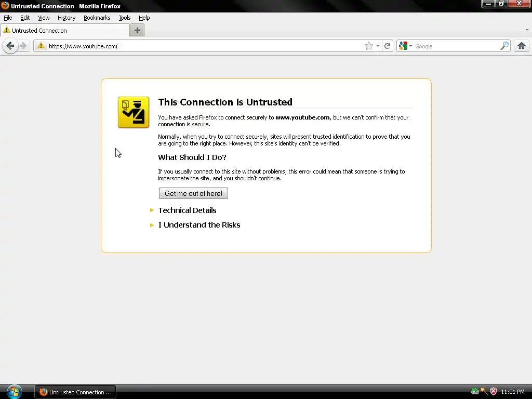
Task: Restore down the Firefox window
Action: tap(501, 4)
